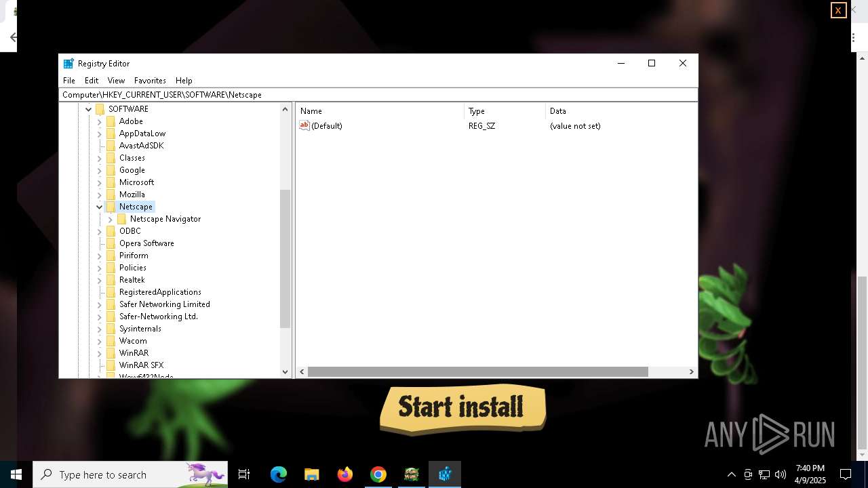Click the taskbar search box
The image size is (868, 488).
[130, 474]
